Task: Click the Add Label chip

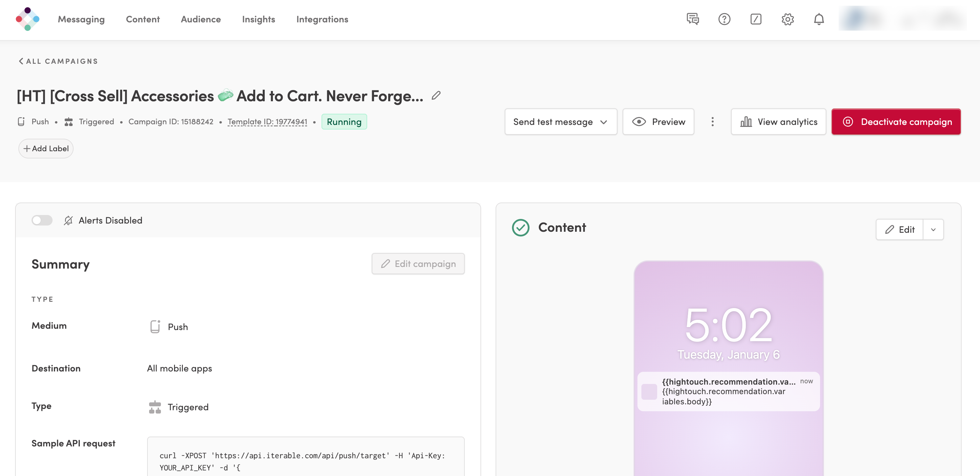Action: pyautogui.click(x=46, y=149)
